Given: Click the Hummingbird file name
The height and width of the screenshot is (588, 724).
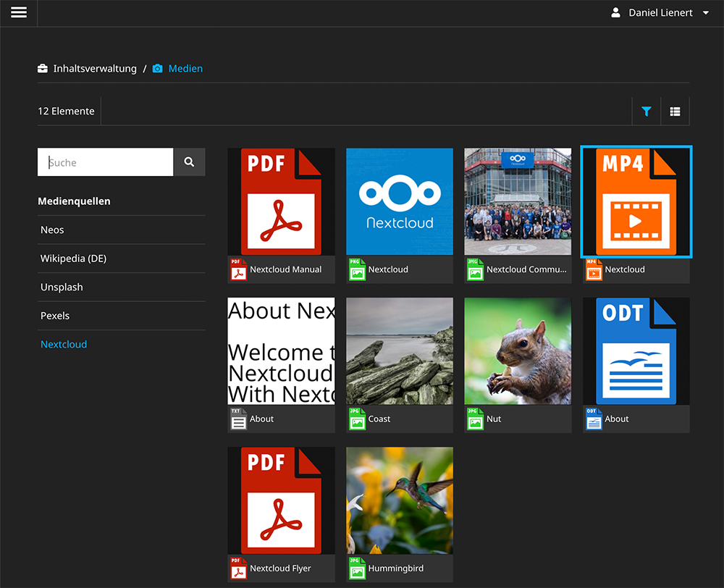Looking at the screenshot, I should click(x=396, y=568).
